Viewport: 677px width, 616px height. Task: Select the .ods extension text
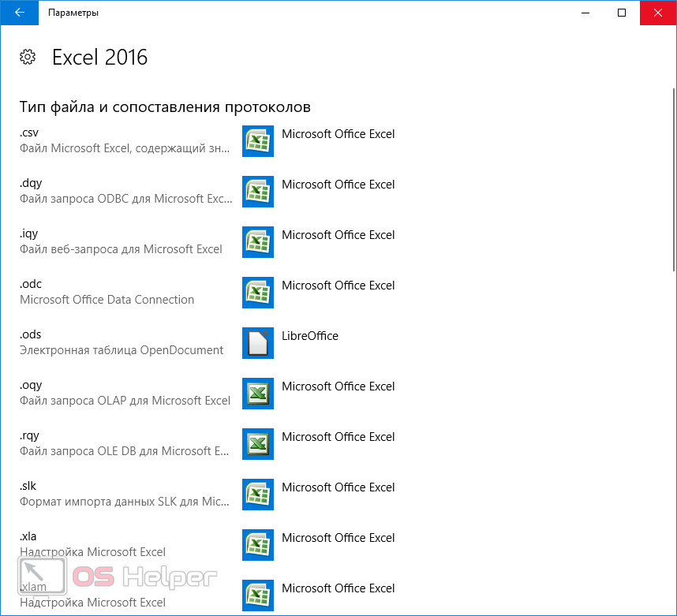click(x=30, y=334)
